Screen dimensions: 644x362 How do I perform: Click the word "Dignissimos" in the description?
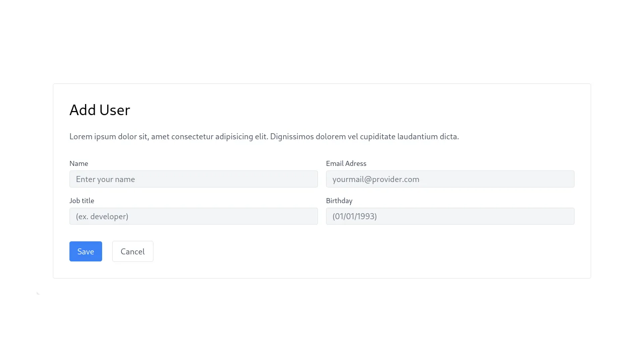[x=292, y=136]
